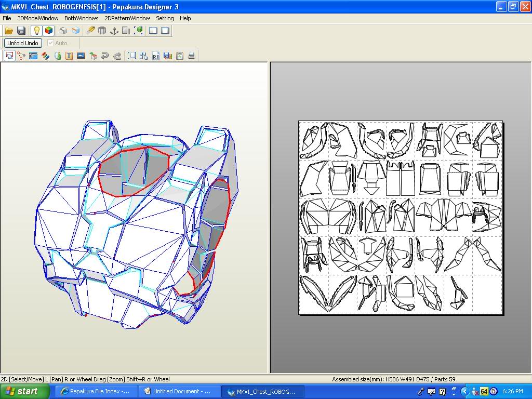Open the BothWindows menu
The height and width of the screenshot is (399, 532).
[x=82, y=18]
